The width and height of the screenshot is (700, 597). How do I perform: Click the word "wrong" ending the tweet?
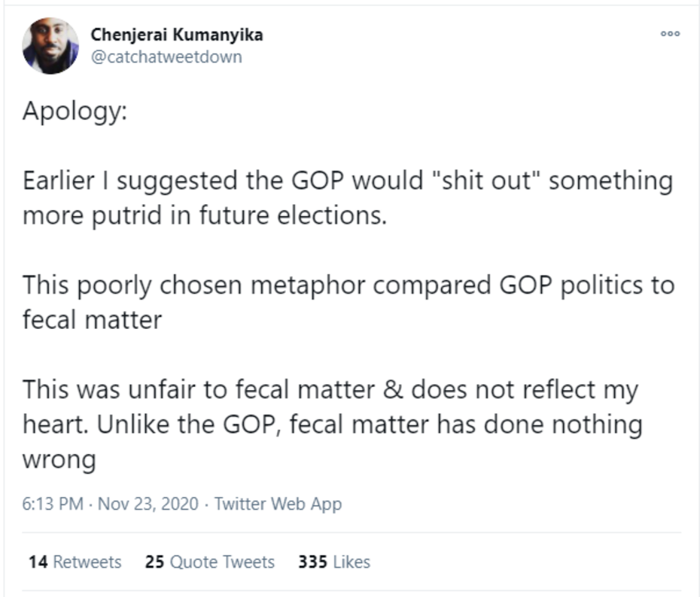tap(59, 460)
